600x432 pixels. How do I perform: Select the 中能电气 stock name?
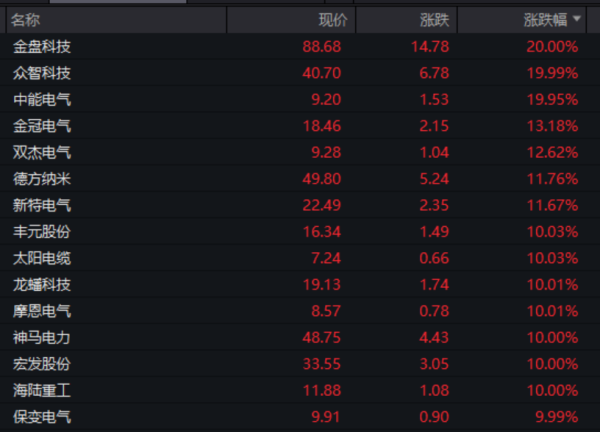pyautogui.click(x=42, y=100)
